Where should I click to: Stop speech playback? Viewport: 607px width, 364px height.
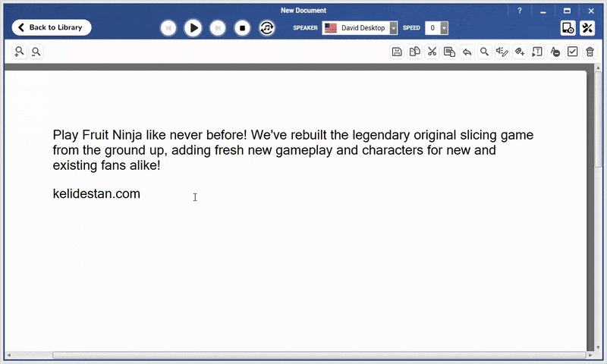click(242, 28)
